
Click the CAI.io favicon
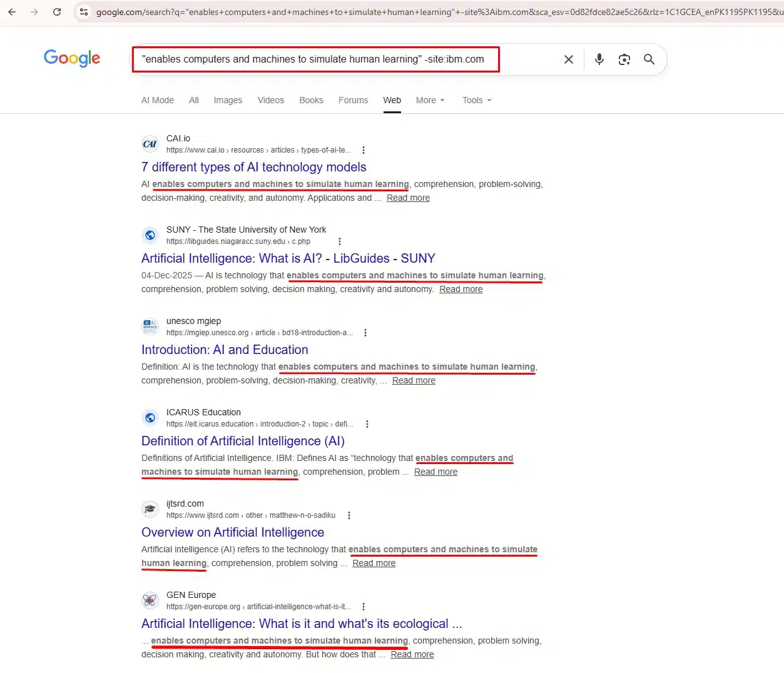(150, 144)
